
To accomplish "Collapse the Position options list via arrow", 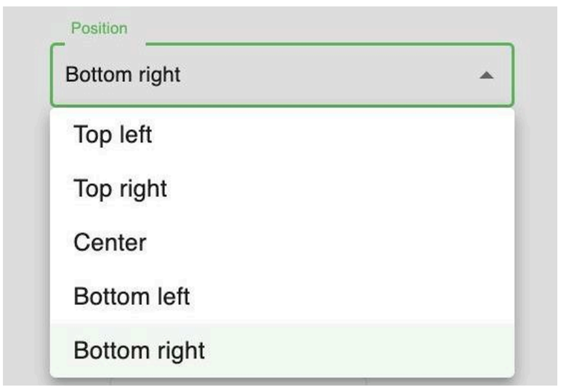I will [487, 75].
